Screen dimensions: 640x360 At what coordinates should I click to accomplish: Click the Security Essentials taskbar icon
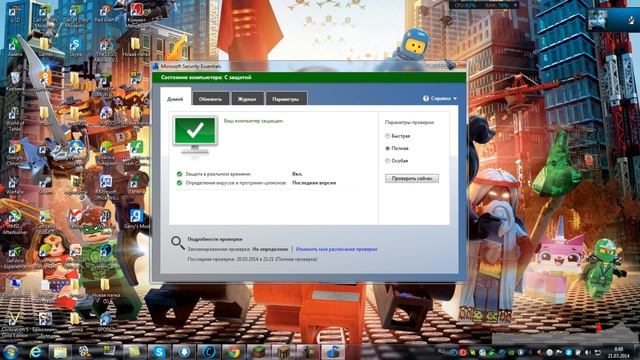click(x=333, y=352)
